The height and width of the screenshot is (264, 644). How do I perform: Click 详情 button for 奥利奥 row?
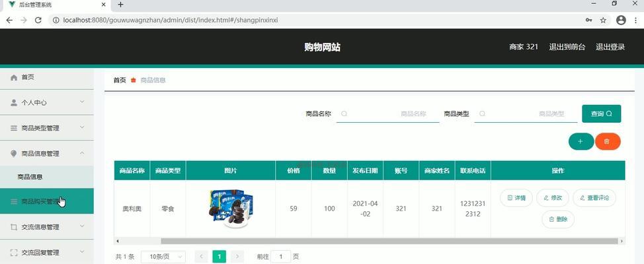pyautogui.click(x=516, y=198)
